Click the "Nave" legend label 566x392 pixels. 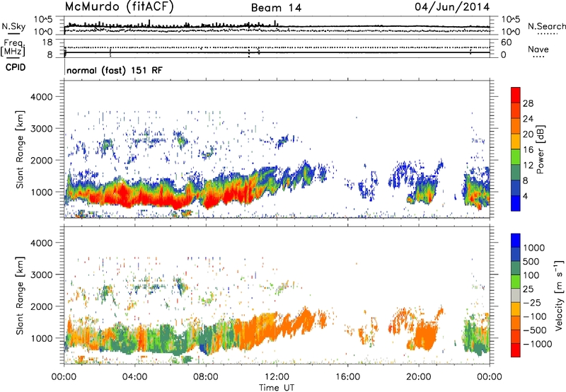pyautogui.click(x=538, y=50)
